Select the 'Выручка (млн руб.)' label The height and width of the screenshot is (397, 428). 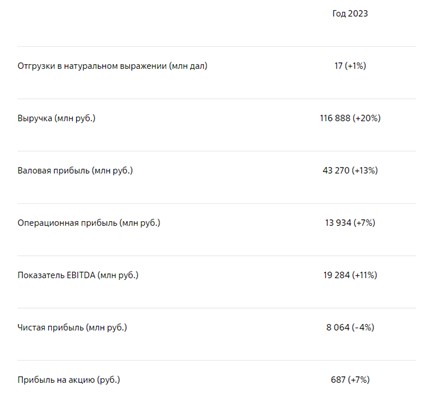[56, 118]
